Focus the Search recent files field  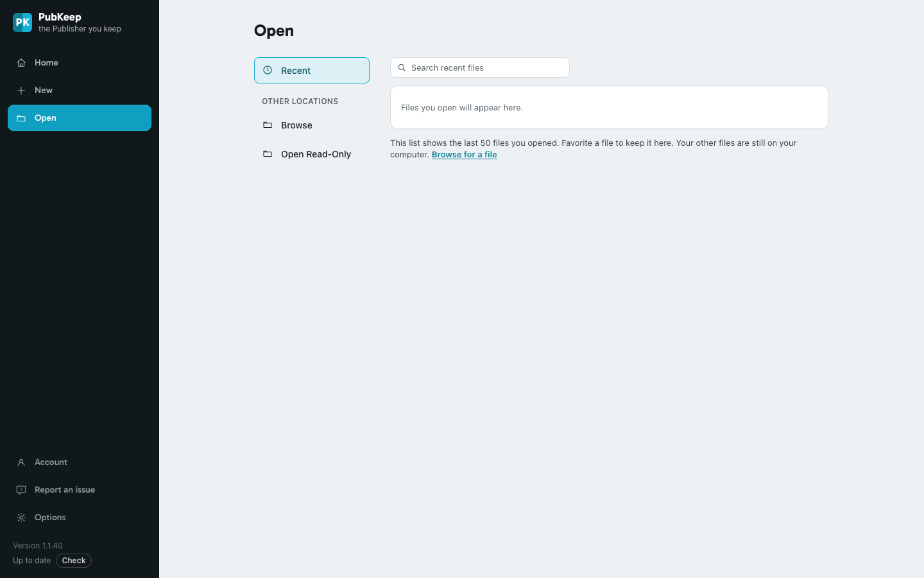pos(480,67)
